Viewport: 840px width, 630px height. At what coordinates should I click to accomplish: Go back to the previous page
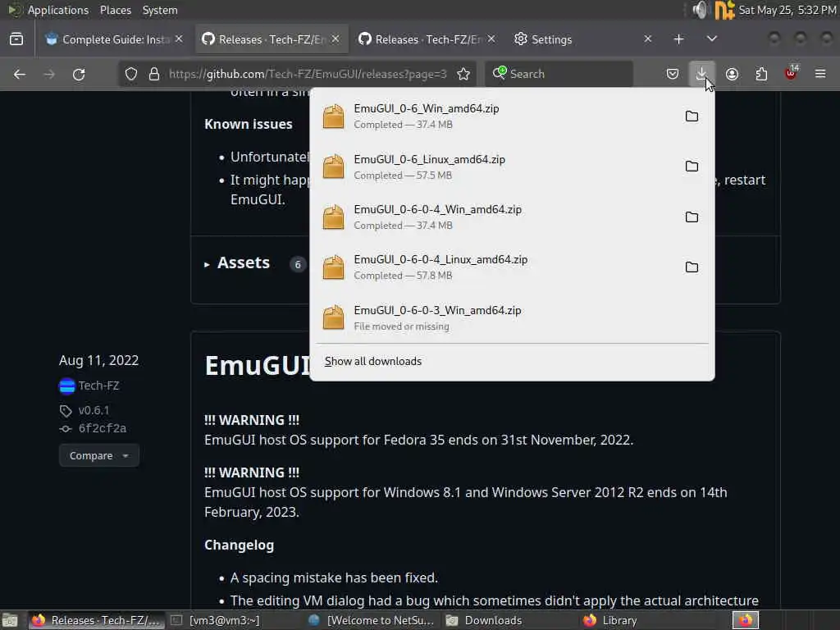coord(20,74)
